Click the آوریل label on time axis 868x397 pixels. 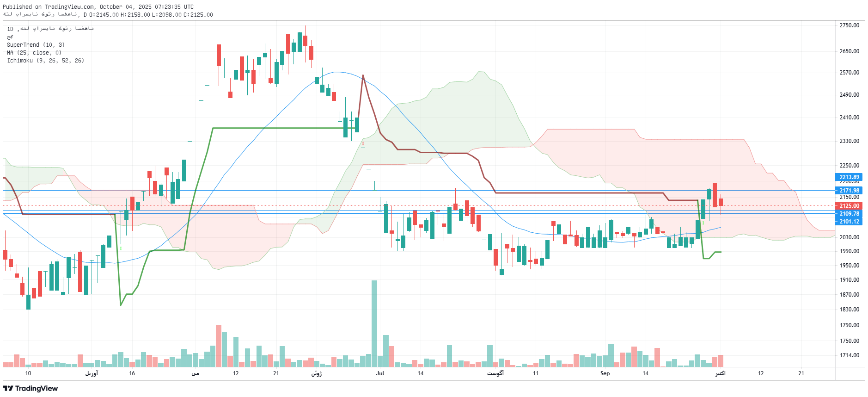point(92,373)
